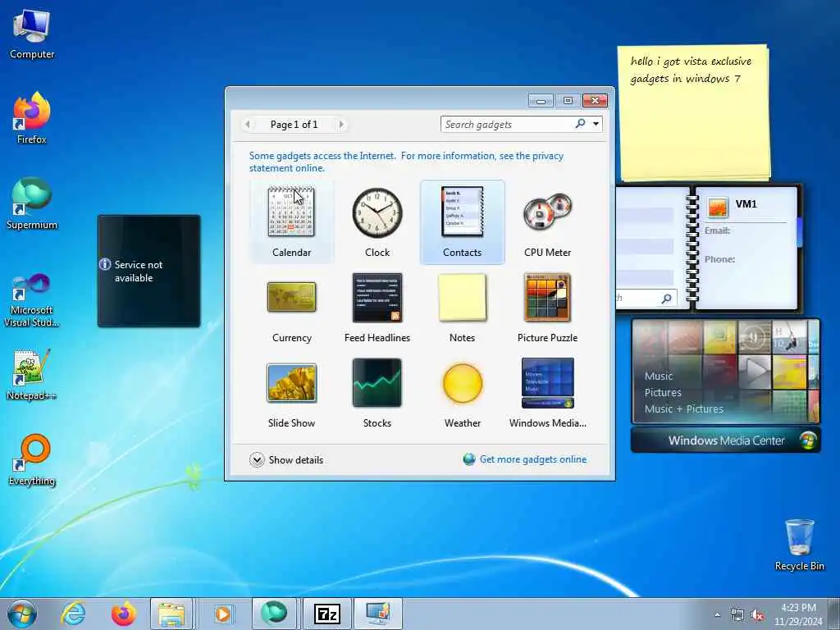
Task: Expand Show details in gadget gallery
Action: pos(286,459)
